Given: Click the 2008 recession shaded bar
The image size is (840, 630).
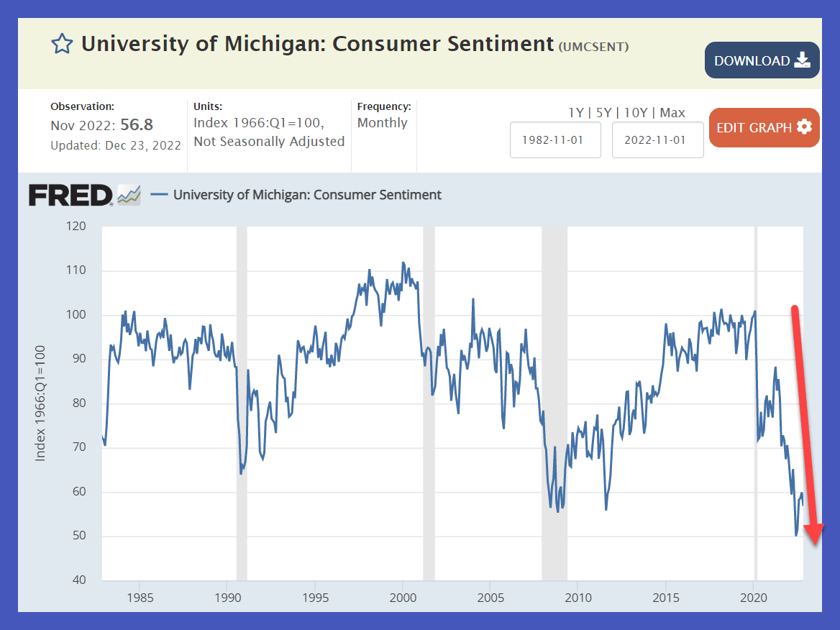Looking at the screenshot, I should coord(554,403).
